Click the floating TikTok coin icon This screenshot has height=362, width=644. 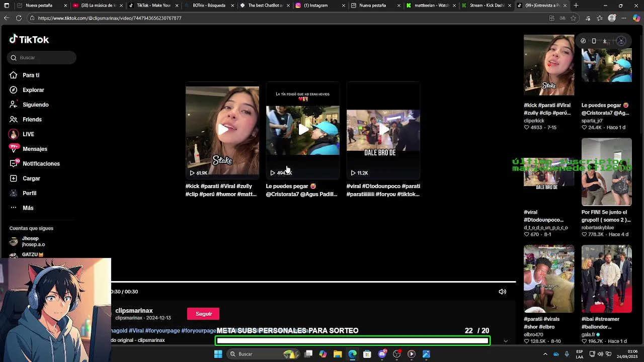coord(583,41)
